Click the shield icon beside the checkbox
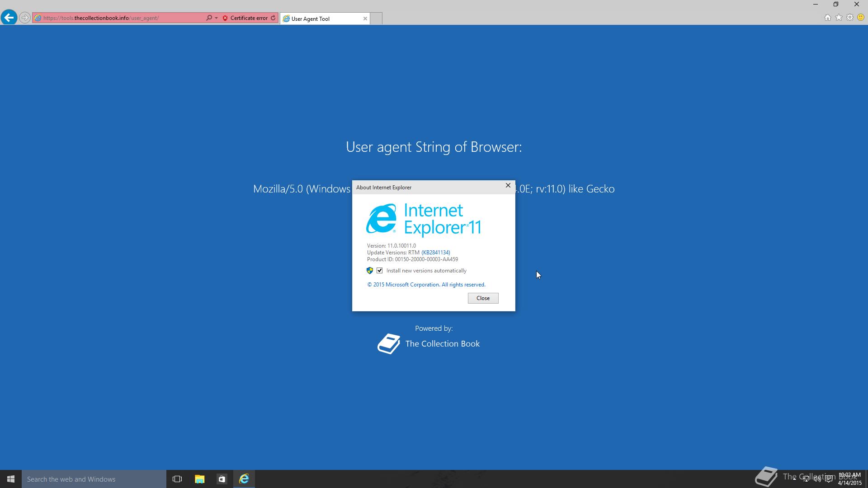This screenshot has height=488, width=868. 370,271
